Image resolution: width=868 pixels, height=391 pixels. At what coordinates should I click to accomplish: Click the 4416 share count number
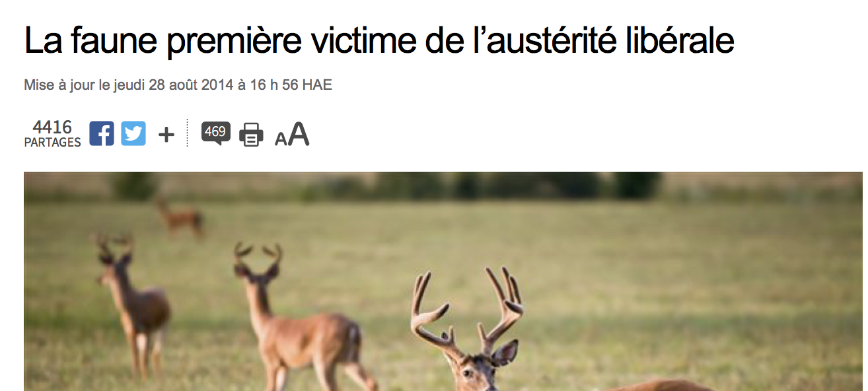coord(52,127)
